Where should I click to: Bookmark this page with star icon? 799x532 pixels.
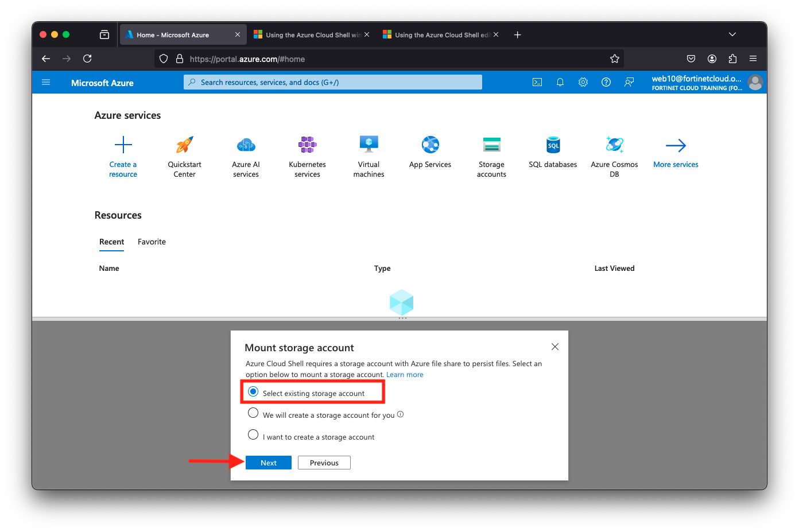click(615, 59)
